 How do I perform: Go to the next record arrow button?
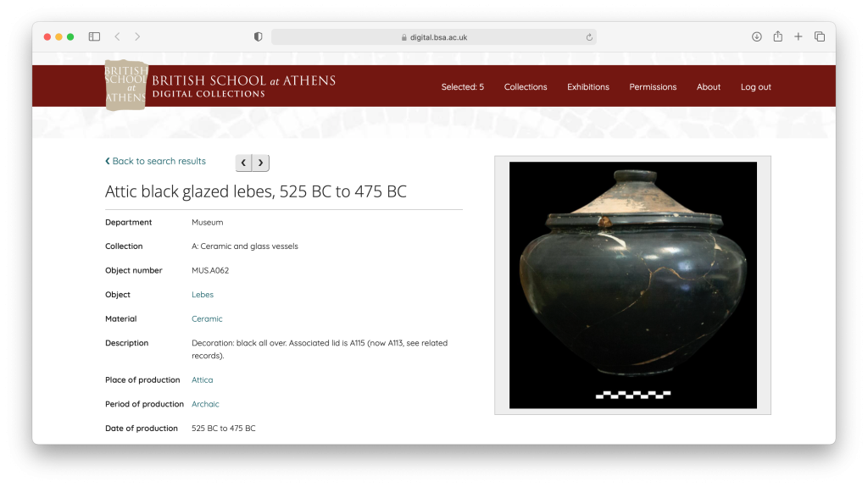tap(261, 163)
